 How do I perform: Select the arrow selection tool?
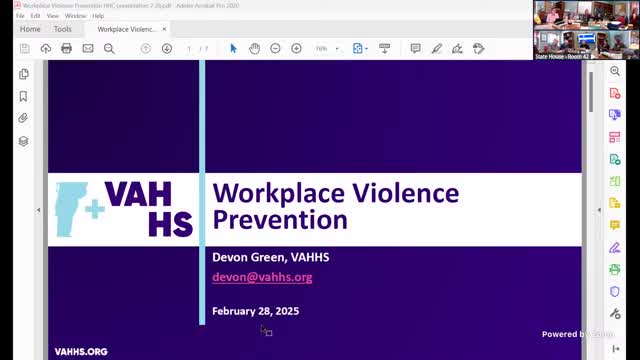point(233,49)
